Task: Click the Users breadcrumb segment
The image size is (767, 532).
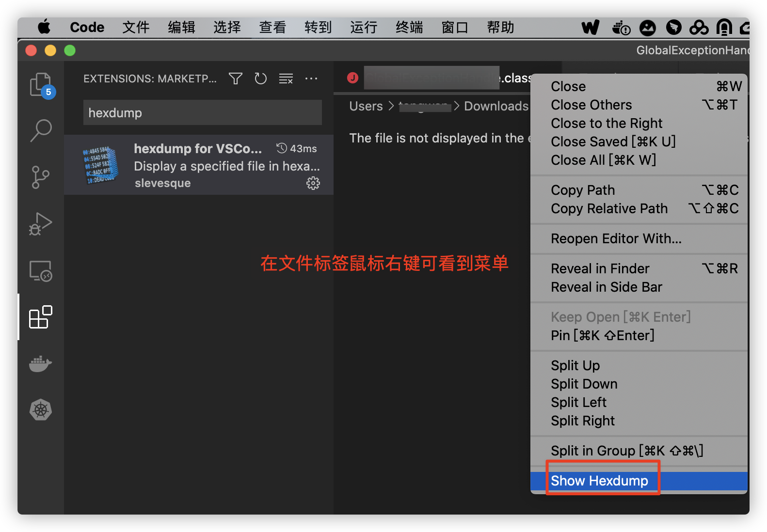Action: pyautogui.click(x=366, y=106)
